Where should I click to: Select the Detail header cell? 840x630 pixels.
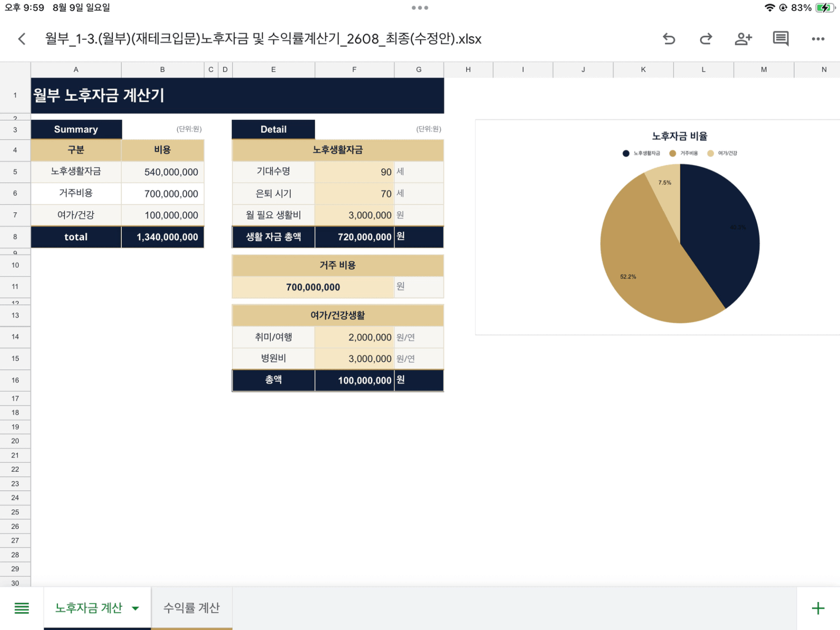pos(273,129)
